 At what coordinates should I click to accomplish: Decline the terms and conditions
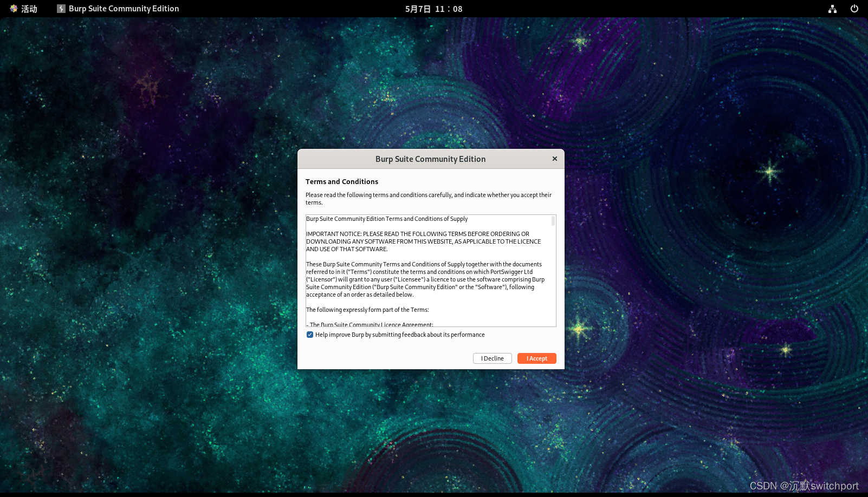coord(492,358)
